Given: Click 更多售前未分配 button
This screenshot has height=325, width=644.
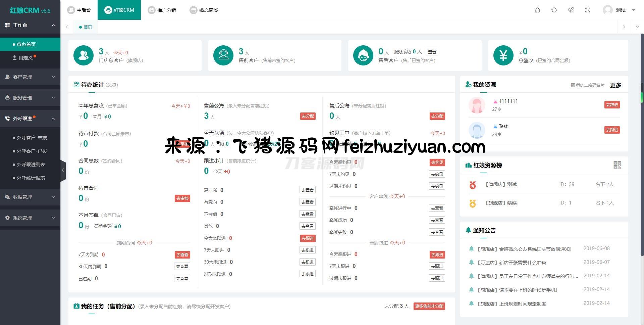Looking at the screenshot, I should [x=429, y=306].
